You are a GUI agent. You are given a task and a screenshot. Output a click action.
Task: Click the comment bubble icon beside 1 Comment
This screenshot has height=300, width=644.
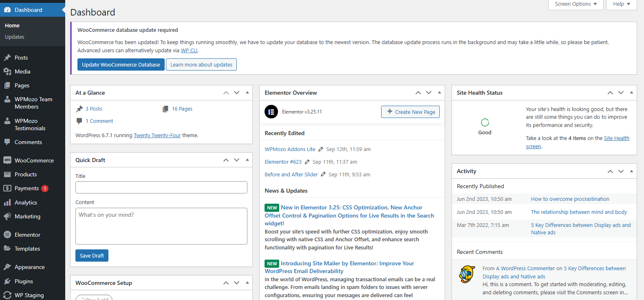(79, 121)
